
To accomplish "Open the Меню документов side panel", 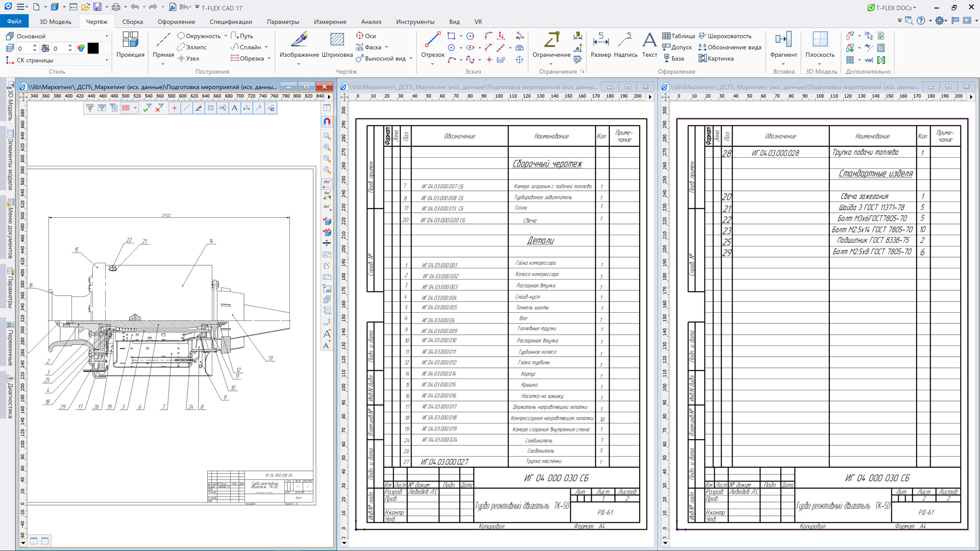I will point(10,228).
